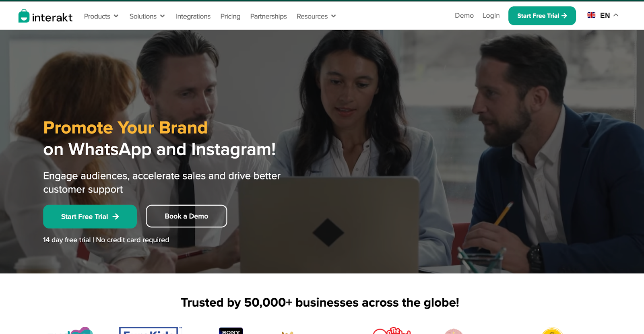Click arrow icon in header Start Free Trial
The height and width of the screenshot is (334, 644).
564,16
